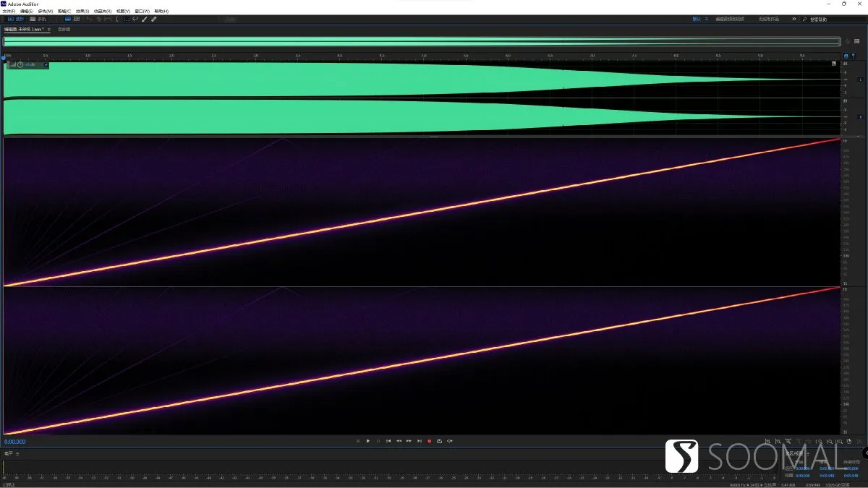Select the Spot Healing Brush tool
Viewport: 868px width, 488px height.
click(153, 19)
